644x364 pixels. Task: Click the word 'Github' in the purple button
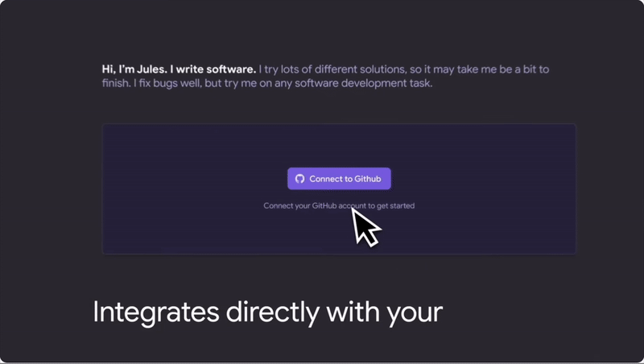(368, 179)
